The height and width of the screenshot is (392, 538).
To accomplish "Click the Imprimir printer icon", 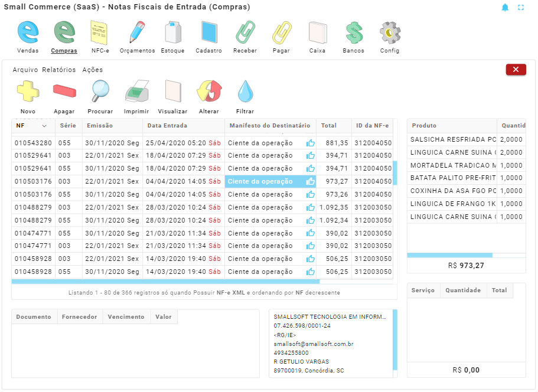I will [136, 93].
